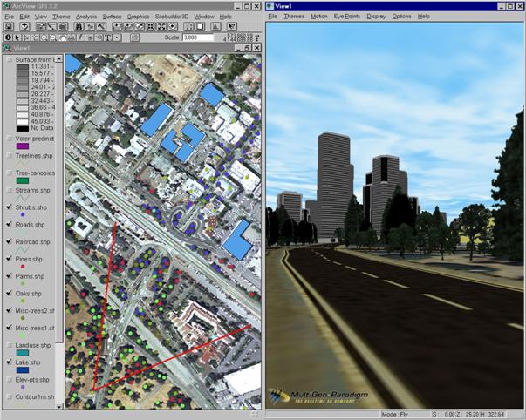This screenshot has height=420, width=526.
Task: Open the Analysis menu
Action: pos(86,17)
